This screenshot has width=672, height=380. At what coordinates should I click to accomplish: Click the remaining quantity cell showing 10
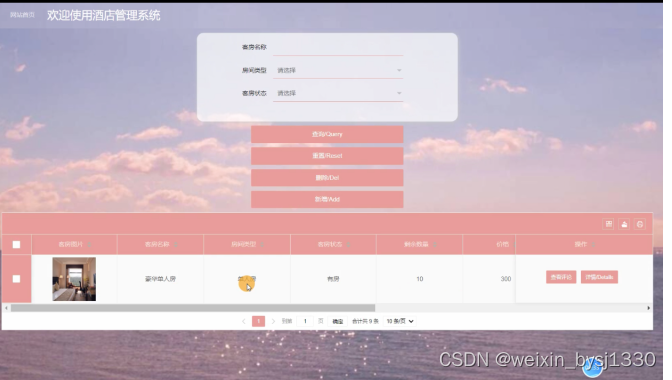point(420,279)
